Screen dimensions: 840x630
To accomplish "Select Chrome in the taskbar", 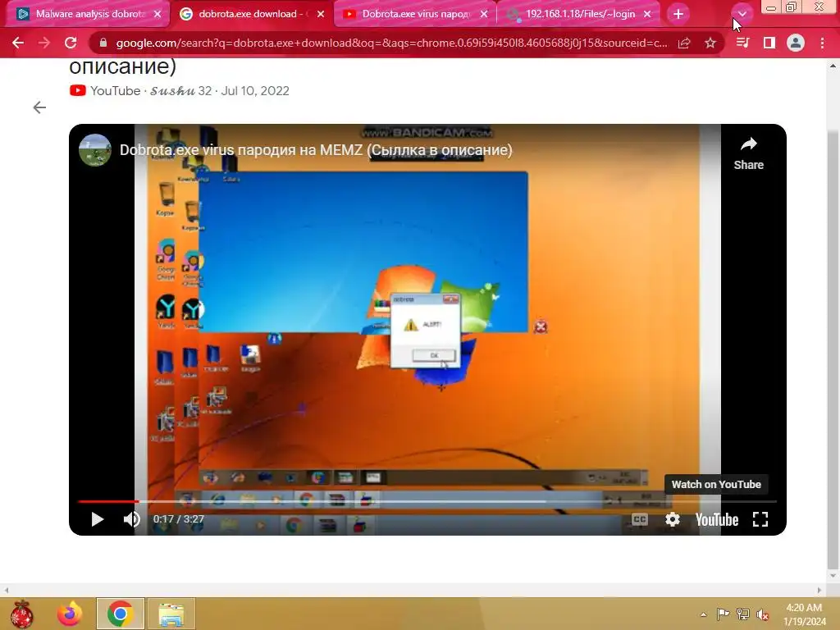I will click(120, 614).
